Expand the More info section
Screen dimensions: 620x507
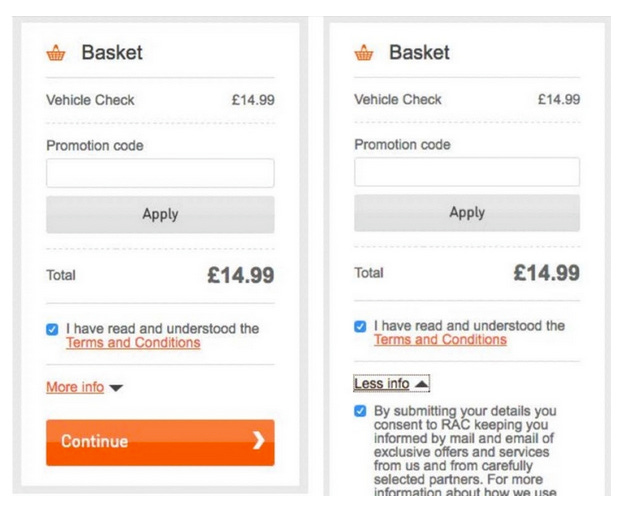[x=75, y=387]
